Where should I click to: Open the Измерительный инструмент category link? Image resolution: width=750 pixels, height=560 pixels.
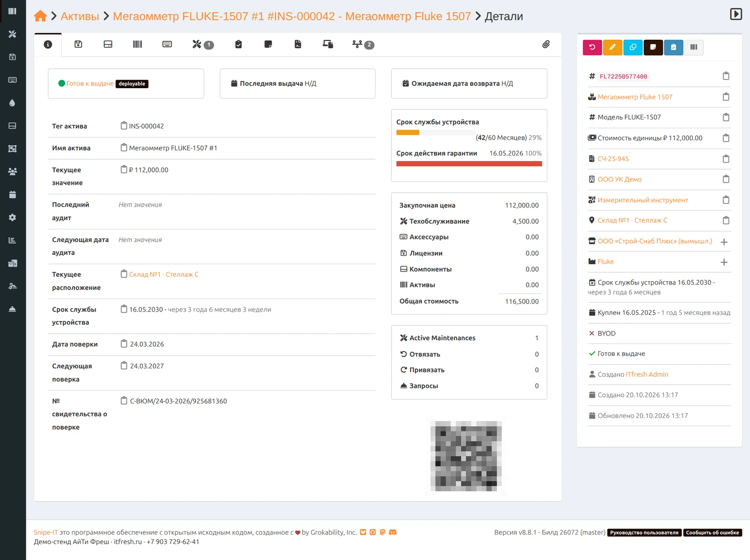(643, 200)
